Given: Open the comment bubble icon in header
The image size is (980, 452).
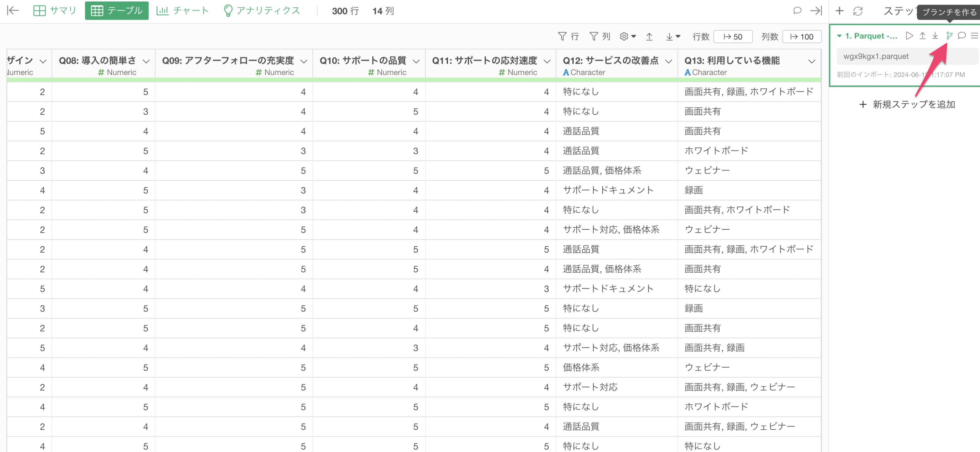Looking at the screenshot, I should (797, 11).
